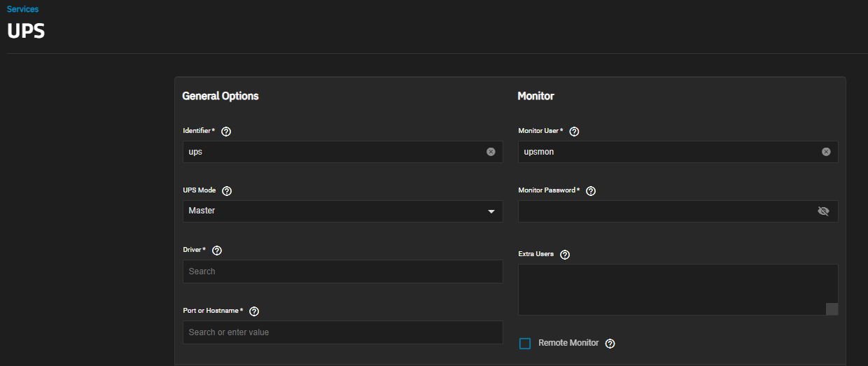The width and height of the screenshot is (868, 366).
Task: Click Port or Hostname help icon
Action: 254,311
